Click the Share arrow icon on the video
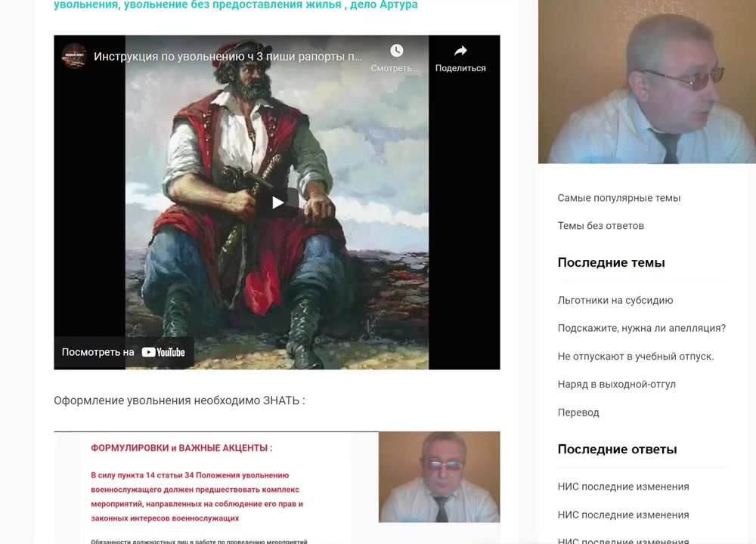This screenshot has height=544, width=756. [x=460, y=51]
